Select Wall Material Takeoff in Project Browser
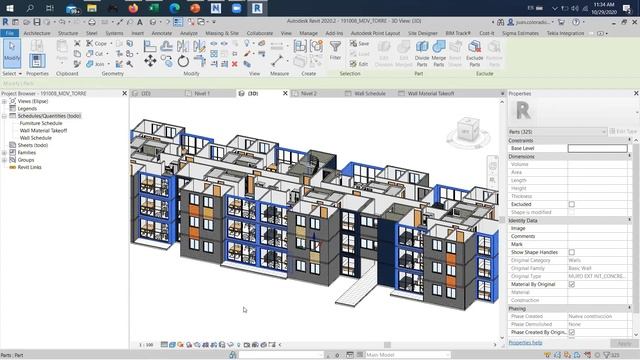 coord(43,131)
